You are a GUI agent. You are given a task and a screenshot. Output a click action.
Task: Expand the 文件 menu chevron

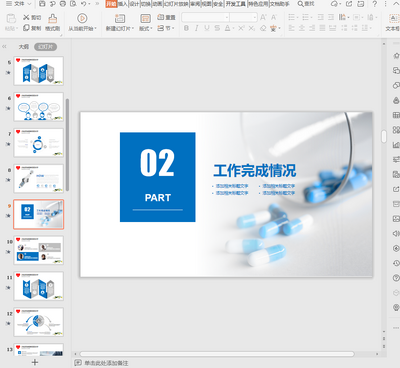click(29, 4)
